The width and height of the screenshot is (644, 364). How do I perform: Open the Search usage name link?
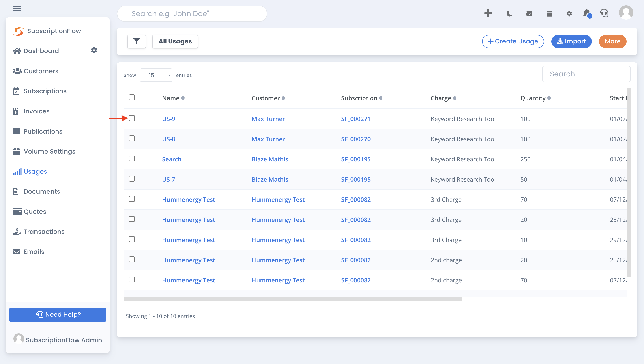pyautogui.click(x=172, y=159)
